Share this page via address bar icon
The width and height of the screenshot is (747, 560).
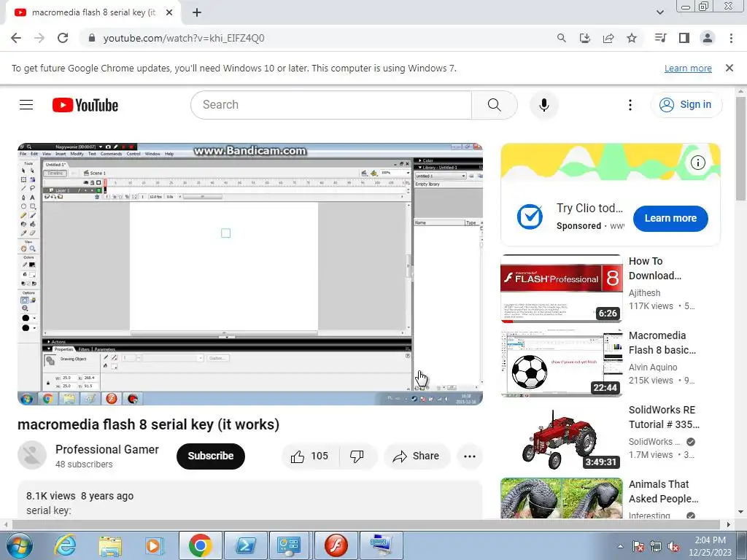tap(608, 38)
